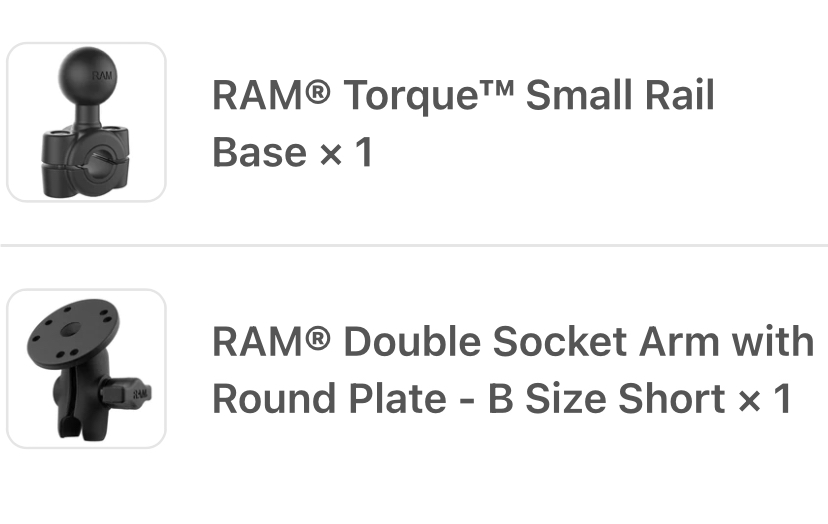Select the '× 1' quantity for Rail Base

(347, 153)
